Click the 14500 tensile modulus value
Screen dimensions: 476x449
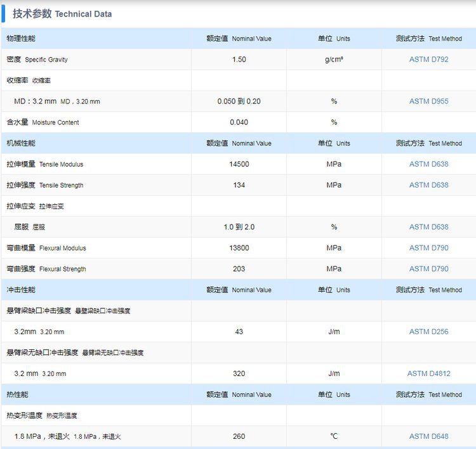[x=239, y=164]
